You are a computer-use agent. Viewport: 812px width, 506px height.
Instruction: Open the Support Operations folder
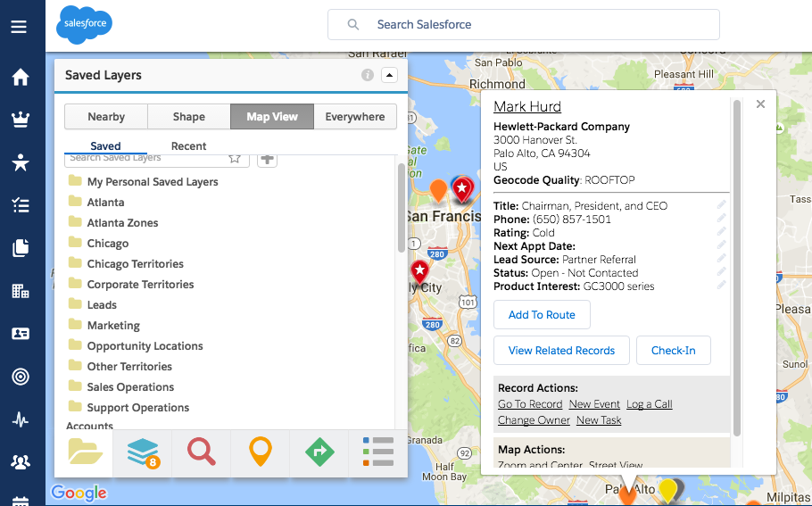click(129, 408)
